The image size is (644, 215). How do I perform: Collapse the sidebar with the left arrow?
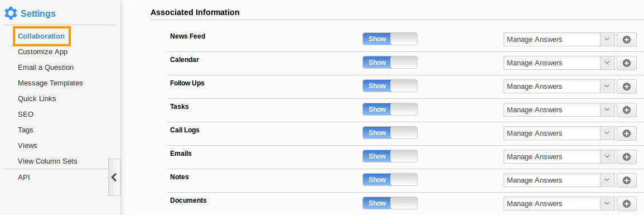pyautogui.click(x=114, y=177)
